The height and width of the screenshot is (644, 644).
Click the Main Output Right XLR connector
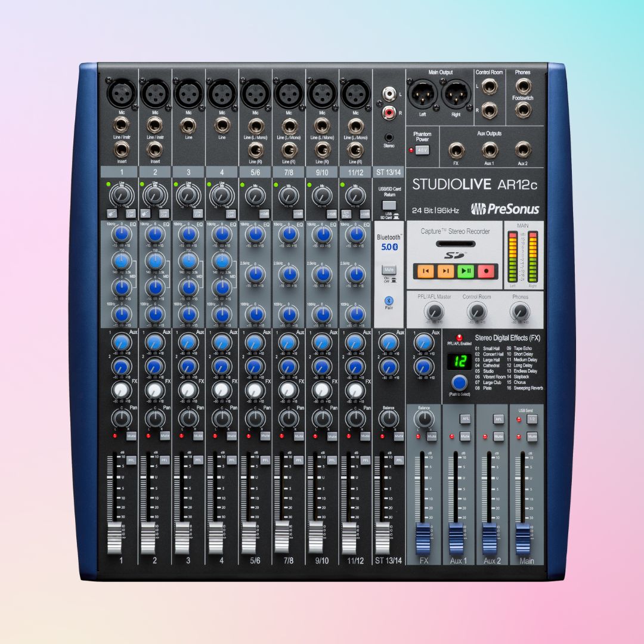456,94
